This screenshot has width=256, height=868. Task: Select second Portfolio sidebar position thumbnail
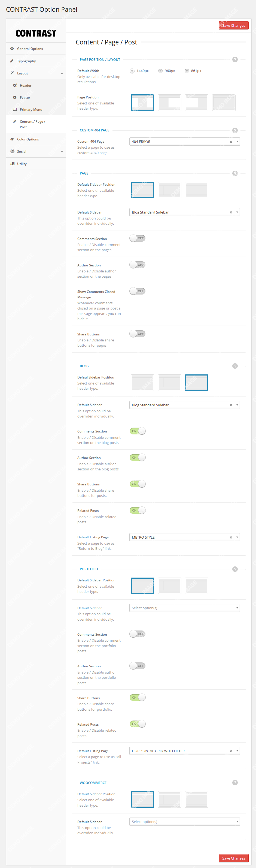(170, 586)
